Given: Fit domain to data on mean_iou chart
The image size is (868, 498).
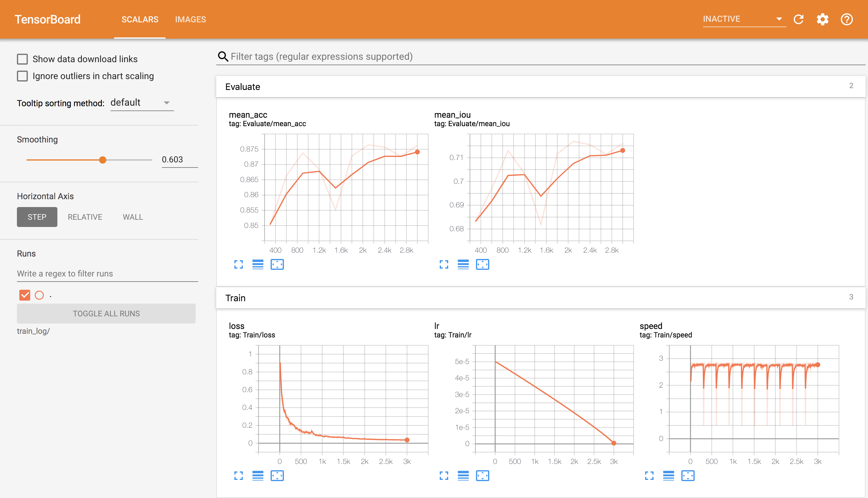Looking at the screenshot, I should (x=483, y=264).
